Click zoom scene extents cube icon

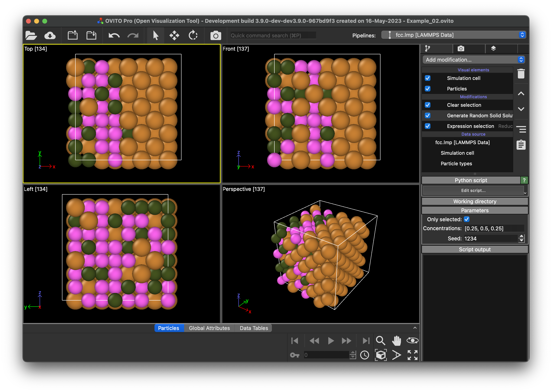tap(380, 355)
